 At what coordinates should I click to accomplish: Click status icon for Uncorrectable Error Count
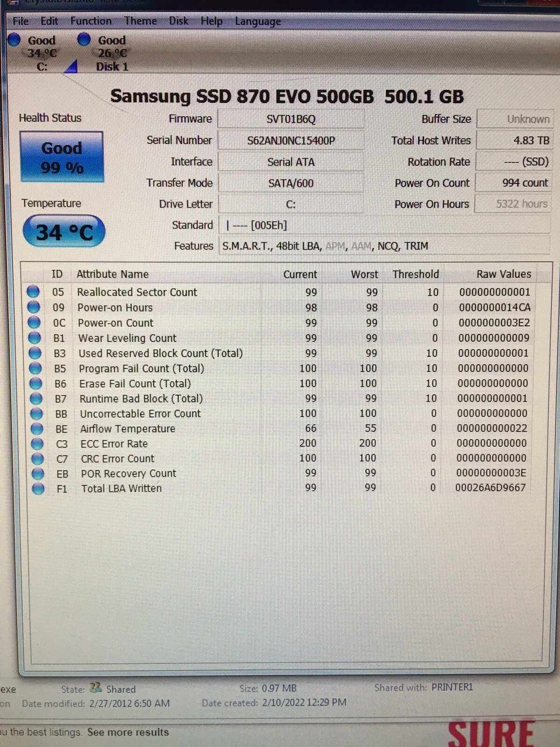[37, 414]
